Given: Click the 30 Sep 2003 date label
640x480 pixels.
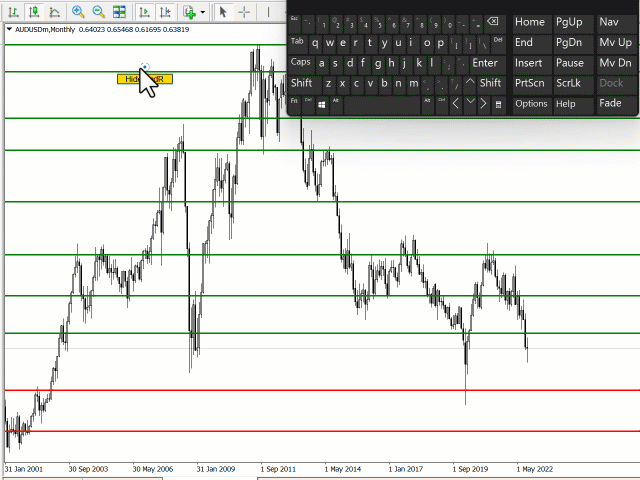Looking at the screenshot, I should [88, 469].
